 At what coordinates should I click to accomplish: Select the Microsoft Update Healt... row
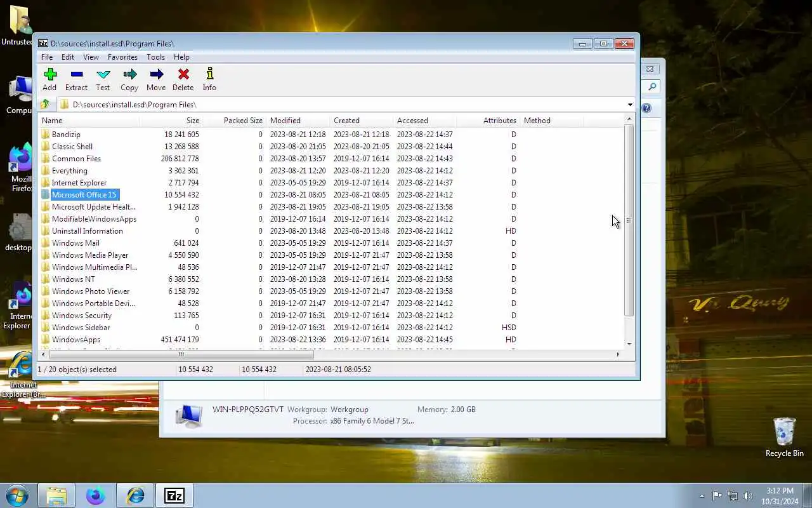tap(331, 207)
